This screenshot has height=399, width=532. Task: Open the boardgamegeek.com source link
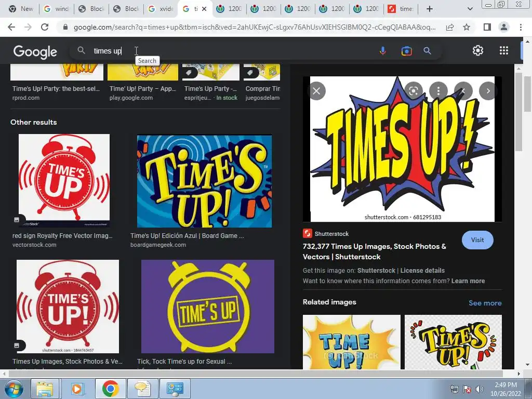pyautogui.click(x=158, y=245)
